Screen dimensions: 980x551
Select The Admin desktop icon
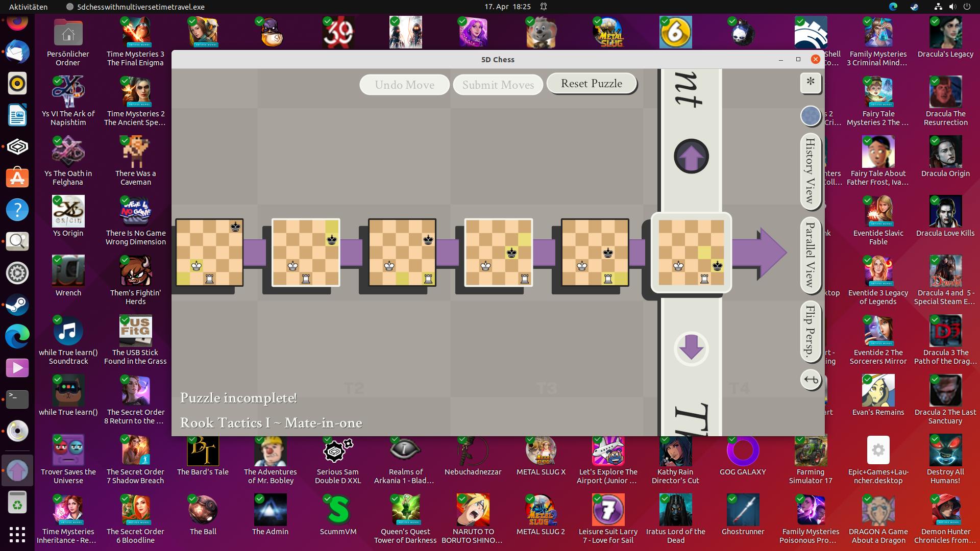click(270, 515)
